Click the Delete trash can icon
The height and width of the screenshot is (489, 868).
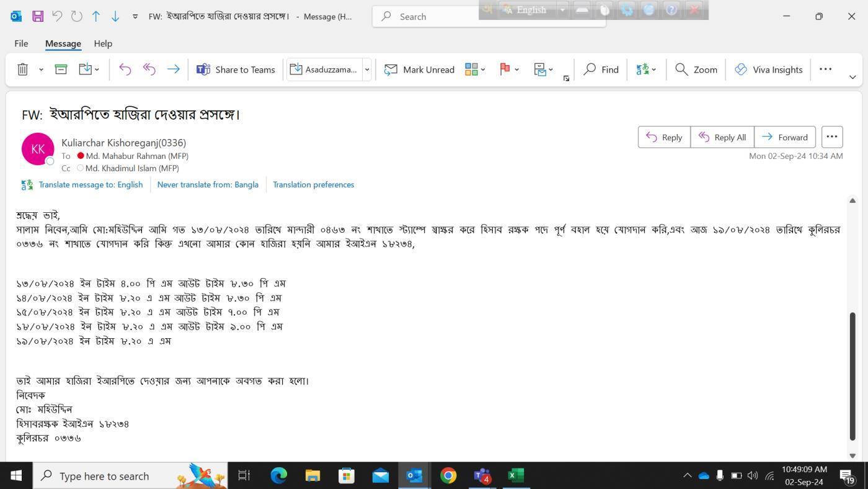(x=23, y=70)
